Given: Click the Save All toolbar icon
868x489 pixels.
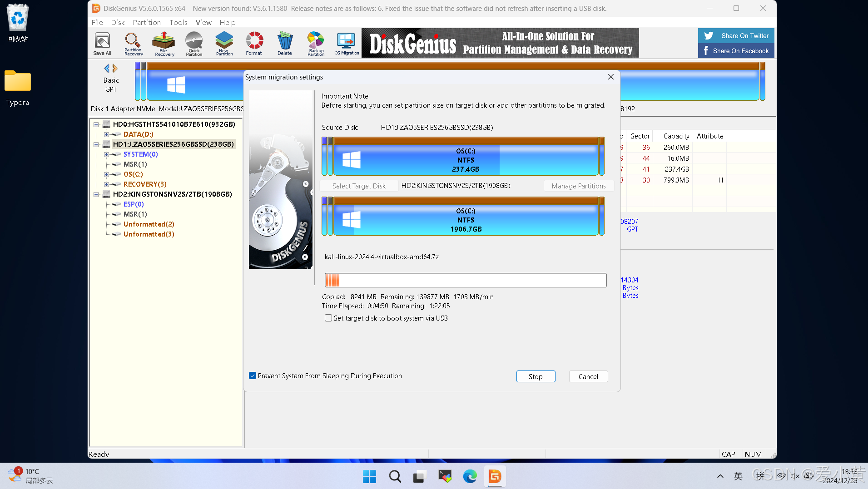Looking at the screenshot, I should coord(102,44).
